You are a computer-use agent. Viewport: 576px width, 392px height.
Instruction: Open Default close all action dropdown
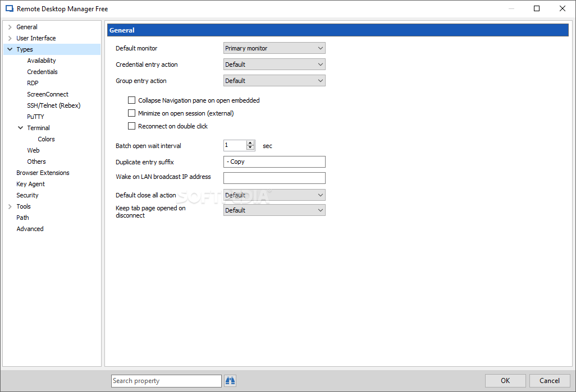pos(275,195)
